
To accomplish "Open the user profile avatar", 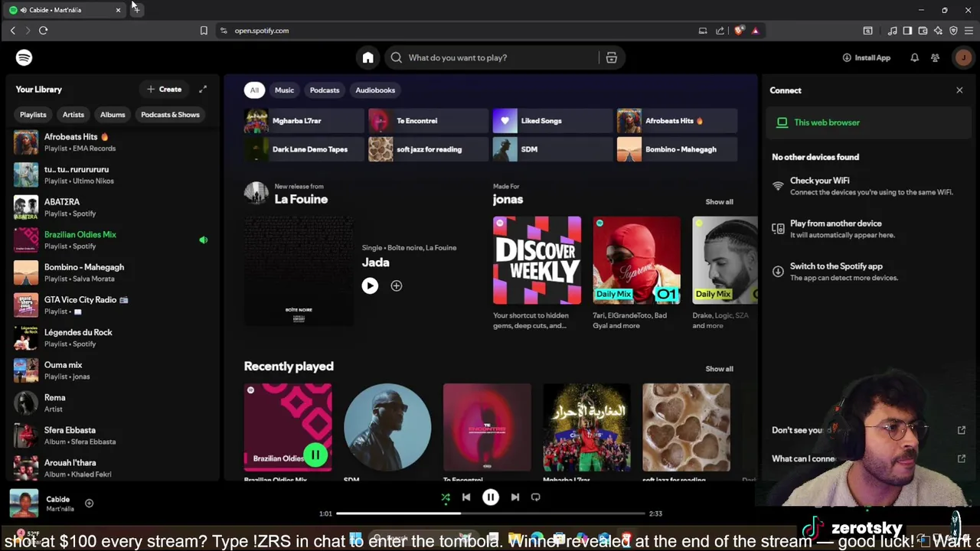I will tap(962, 57).
